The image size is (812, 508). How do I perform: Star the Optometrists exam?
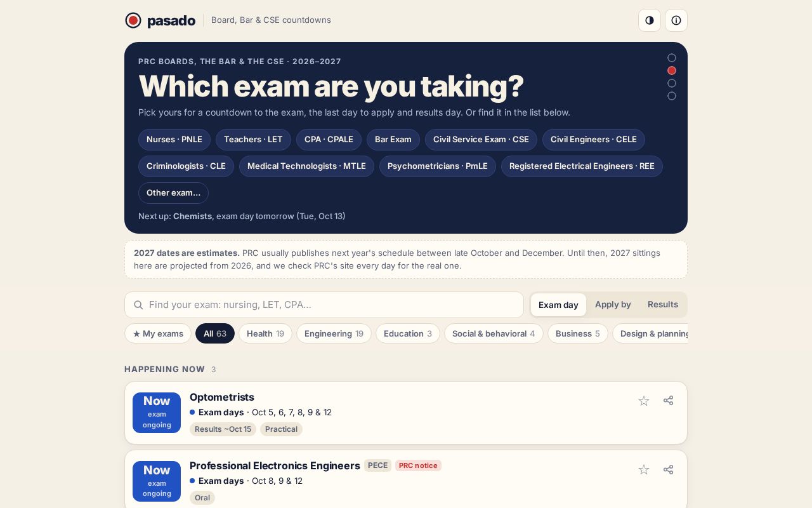point(644,401)
